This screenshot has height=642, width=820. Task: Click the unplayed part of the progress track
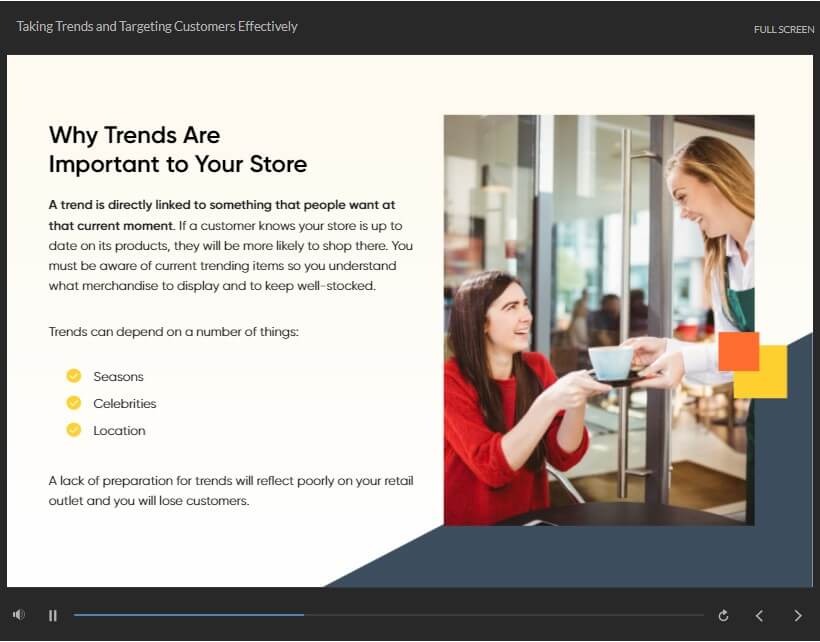pos(500,615)
